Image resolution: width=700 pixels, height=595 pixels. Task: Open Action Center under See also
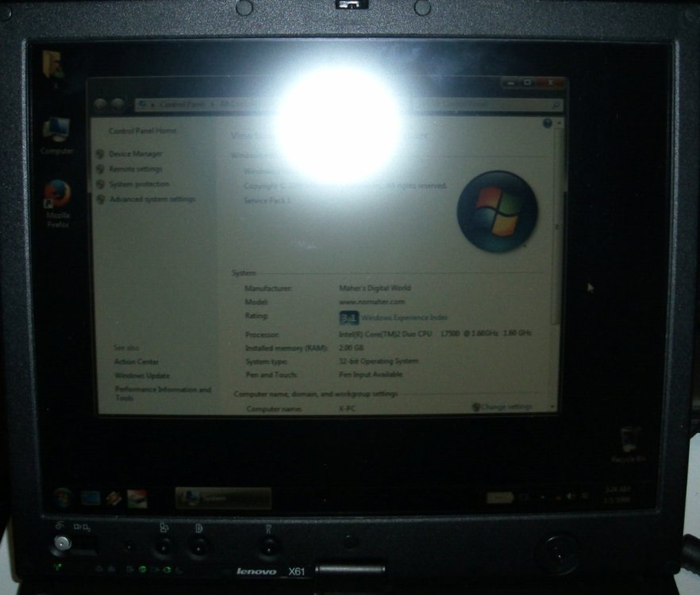pyautogui.click(x=137, y=362)
